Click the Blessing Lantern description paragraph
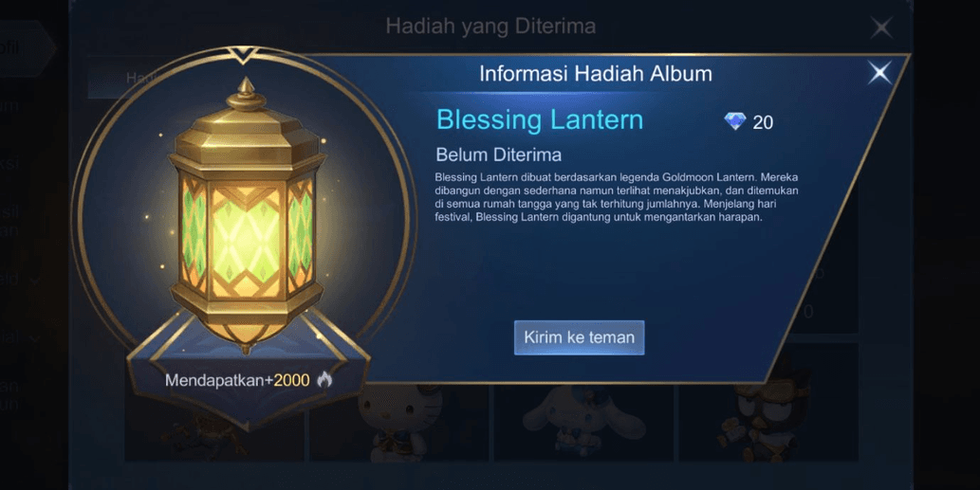Image resolution: width=980 pixels, height=490 pixels. (617, 197)
